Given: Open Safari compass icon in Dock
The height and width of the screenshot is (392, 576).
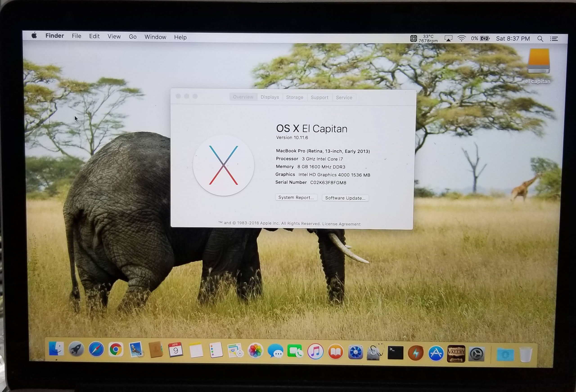Looking at the screenshot, I should (96, 349).
